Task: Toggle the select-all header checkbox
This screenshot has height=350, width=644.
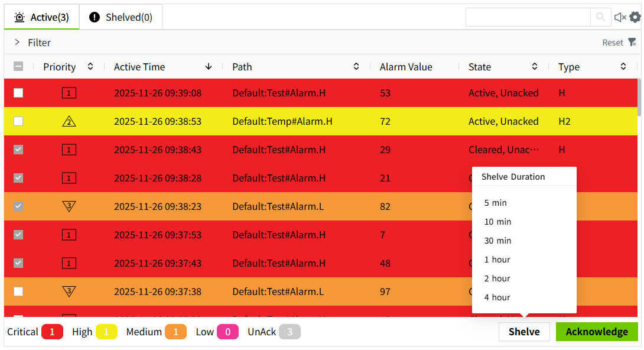Action: (18, 67)
